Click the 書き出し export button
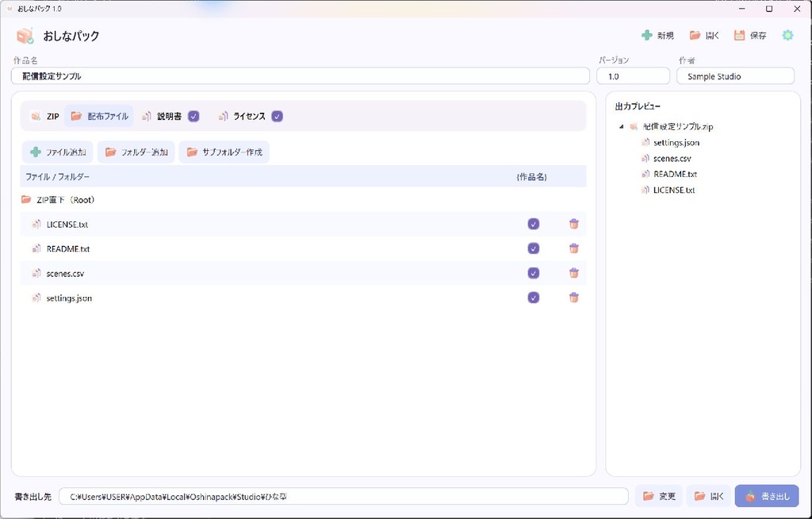812x519 pixels. (x=767, y=496)
